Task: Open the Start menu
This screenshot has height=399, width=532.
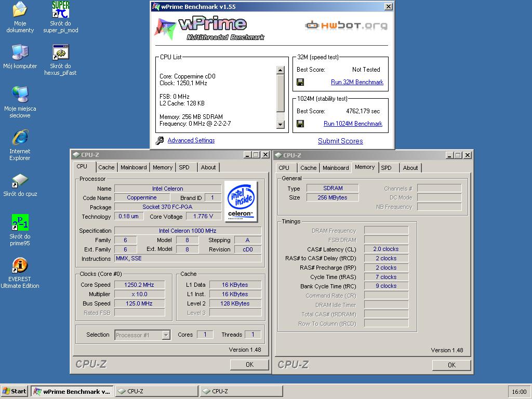Action: 14,391
